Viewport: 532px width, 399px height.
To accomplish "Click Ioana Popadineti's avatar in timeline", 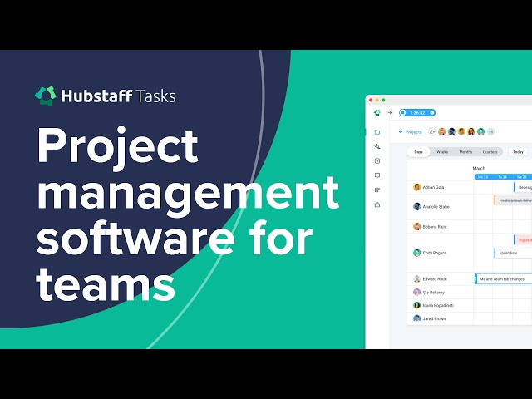I will [417, 305].
